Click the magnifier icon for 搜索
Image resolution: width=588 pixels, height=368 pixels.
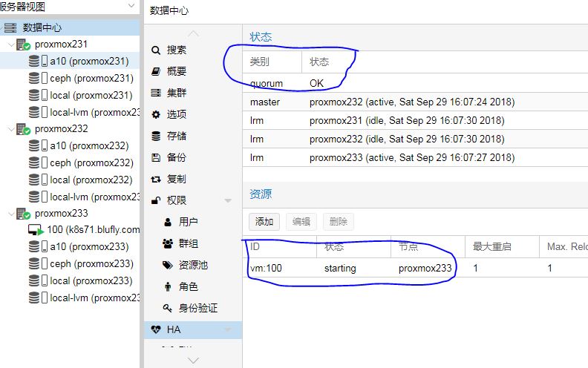tap(156, 50)
